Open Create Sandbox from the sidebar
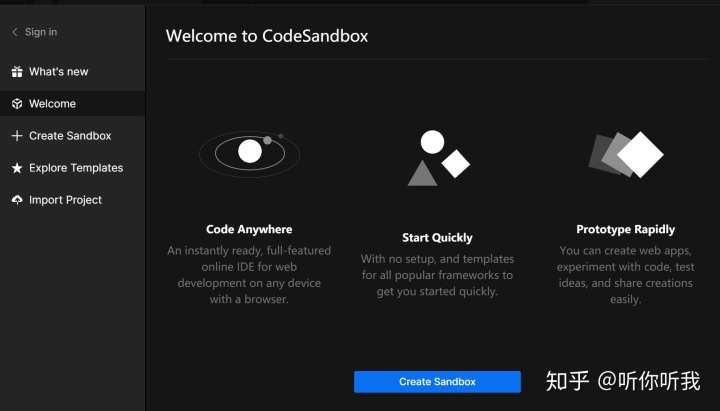 pyautogui.click(x=73, y=135)
